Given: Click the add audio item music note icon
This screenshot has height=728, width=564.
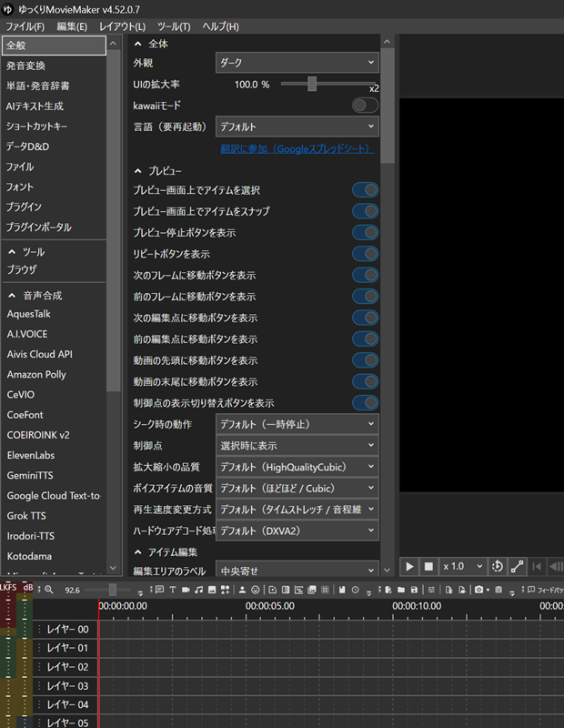Looking at the screenshot, I should (198, 590).
